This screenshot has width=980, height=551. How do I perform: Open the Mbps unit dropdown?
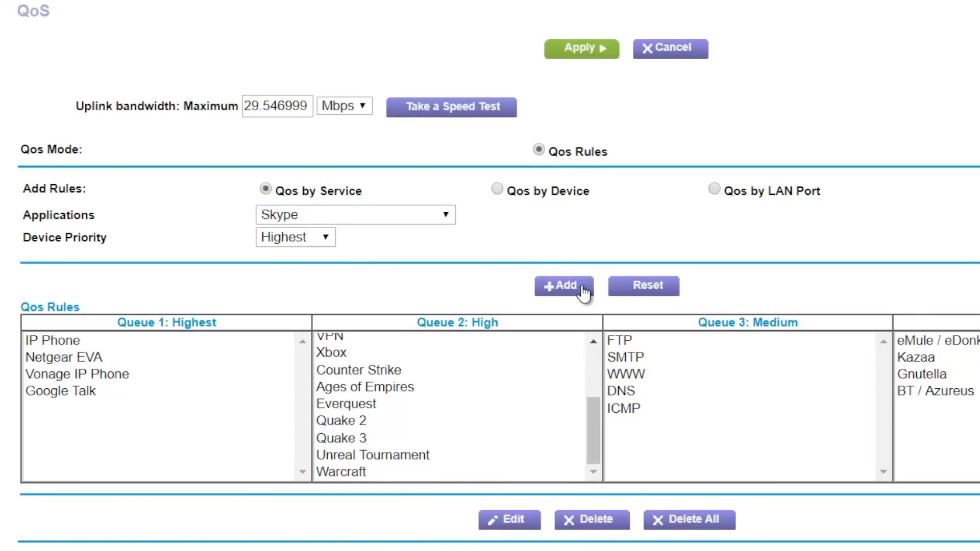pos(344,106)
